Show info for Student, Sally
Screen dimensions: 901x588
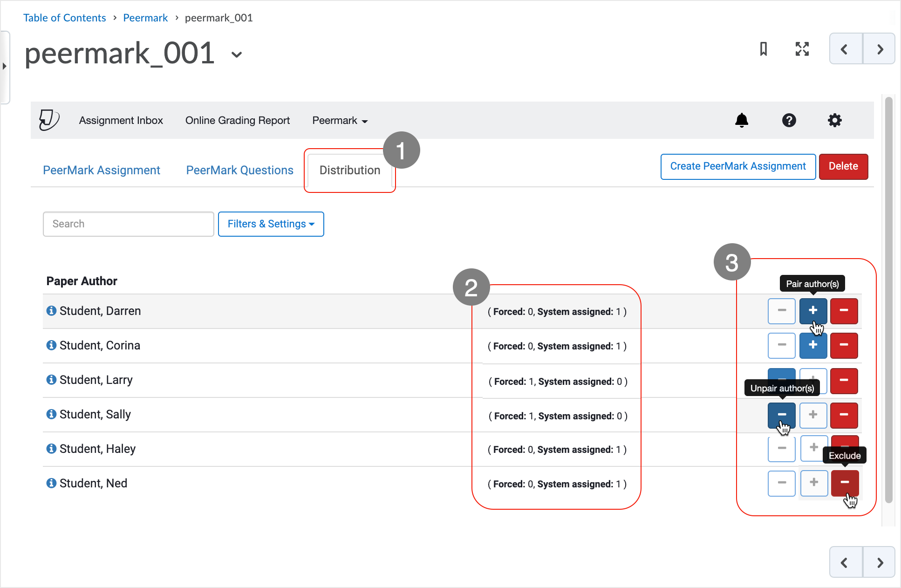click(51, 414)
